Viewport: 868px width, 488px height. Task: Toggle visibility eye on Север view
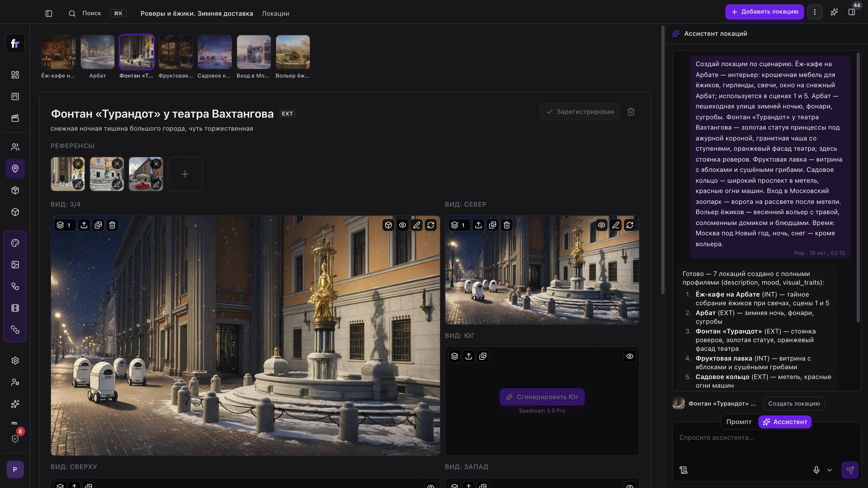[x=601, y=225]
